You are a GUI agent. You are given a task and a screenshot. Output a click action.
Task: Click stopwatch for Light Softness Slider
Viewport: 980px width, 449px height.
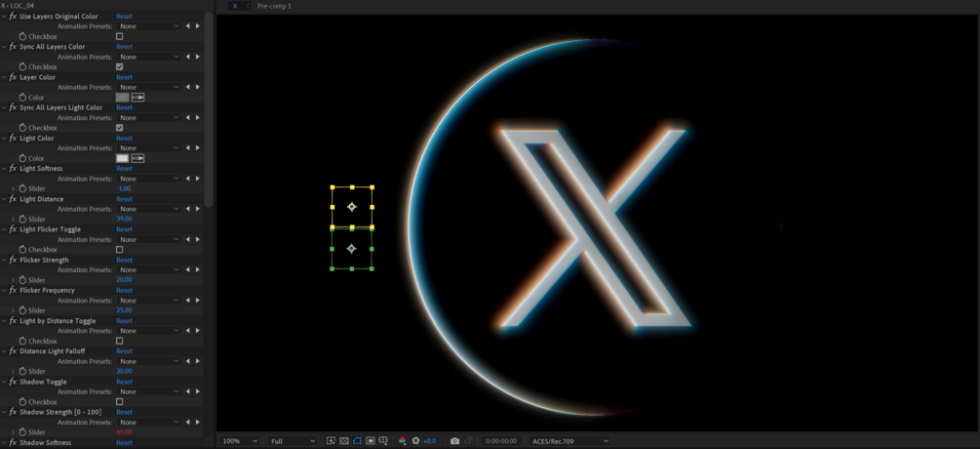(x=22, y=188)
